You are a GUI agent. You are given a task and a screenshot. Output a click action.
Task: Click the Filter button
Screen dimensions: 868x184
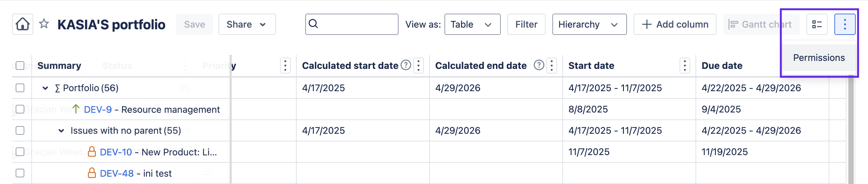tap(526, 24)
